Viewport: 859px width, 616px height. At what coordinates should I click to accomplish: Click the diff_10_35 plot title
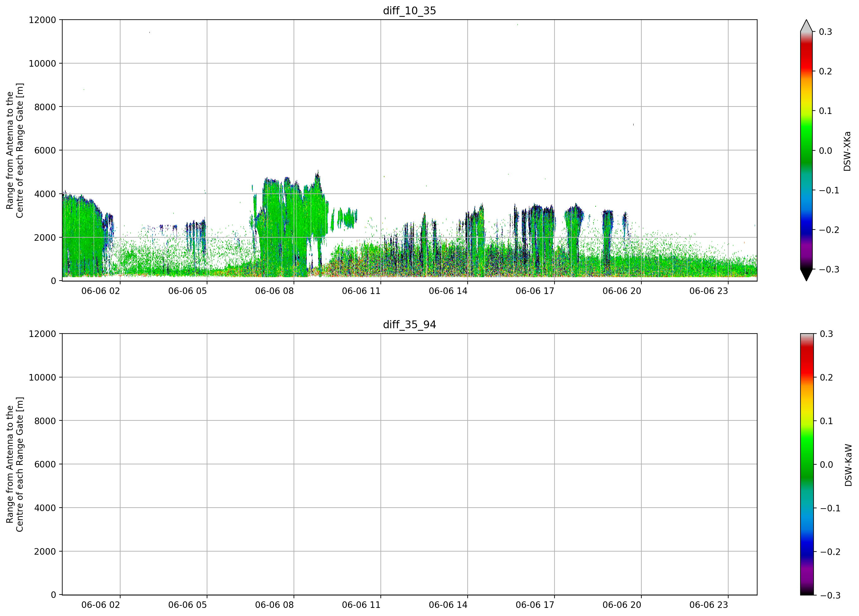point(409,11)
